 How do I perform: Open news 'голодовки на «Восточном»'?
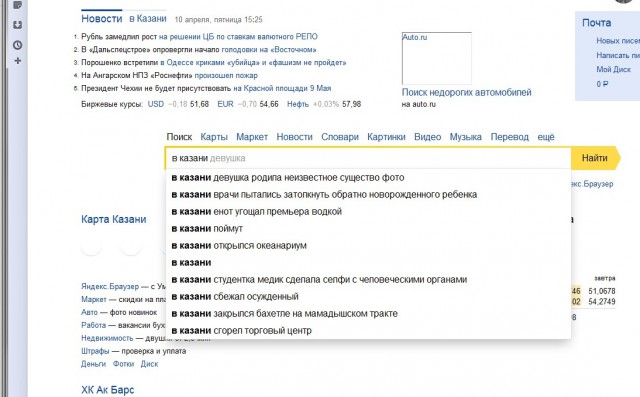coord(269,50)
